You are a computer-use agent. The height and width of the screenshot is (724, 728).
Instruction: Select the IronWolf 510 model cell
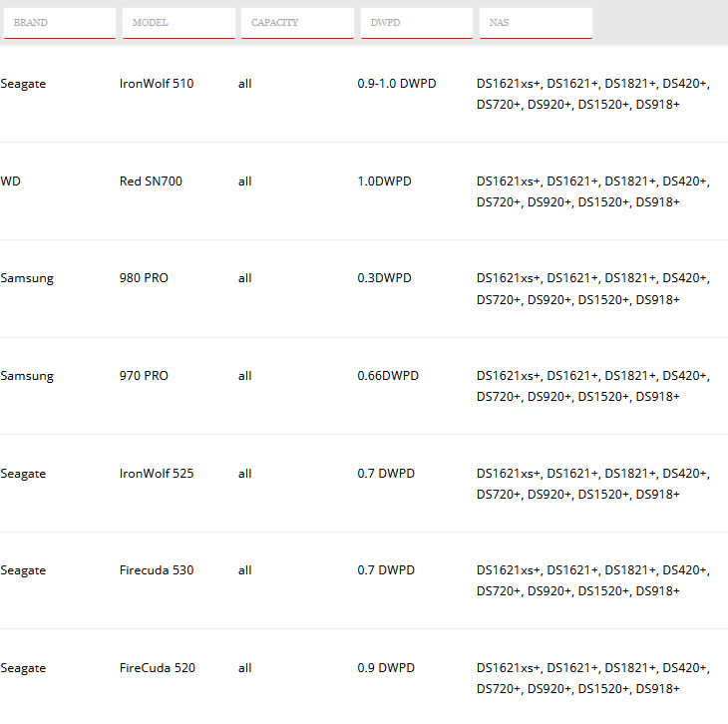pyautogui.click(x=157, y=84)
